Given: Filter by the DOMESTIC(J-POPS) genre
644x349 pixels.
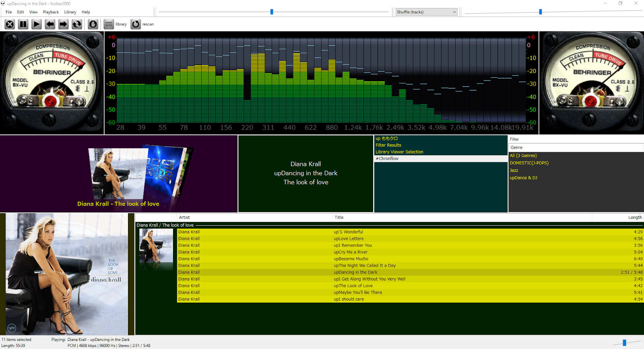Looking at the screenshot, I should click(576, 163).
